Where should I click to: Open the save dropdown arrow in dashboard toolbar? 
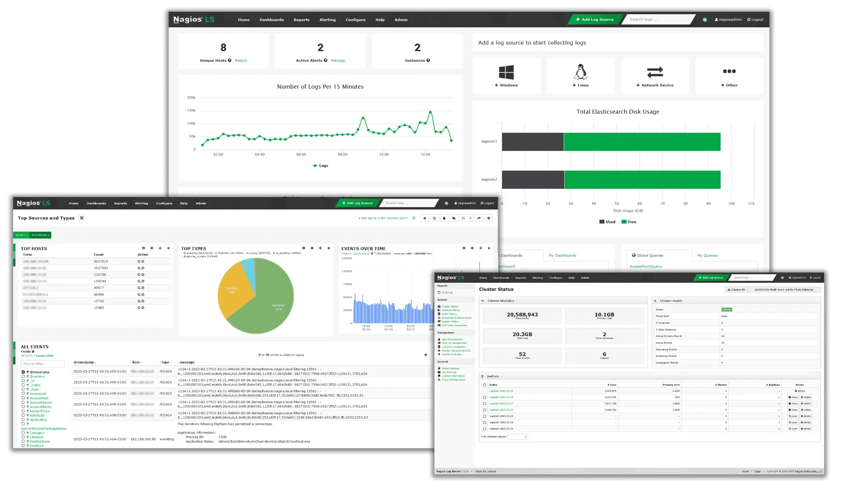tap(470, 218)
